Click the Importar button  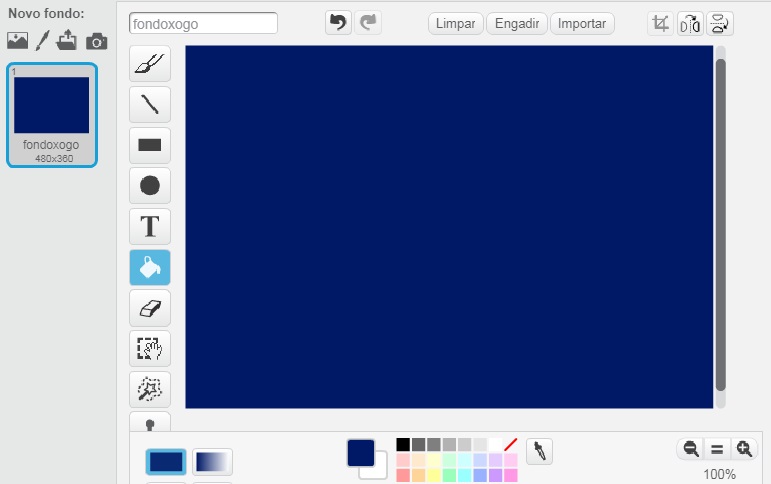[582, 24]
